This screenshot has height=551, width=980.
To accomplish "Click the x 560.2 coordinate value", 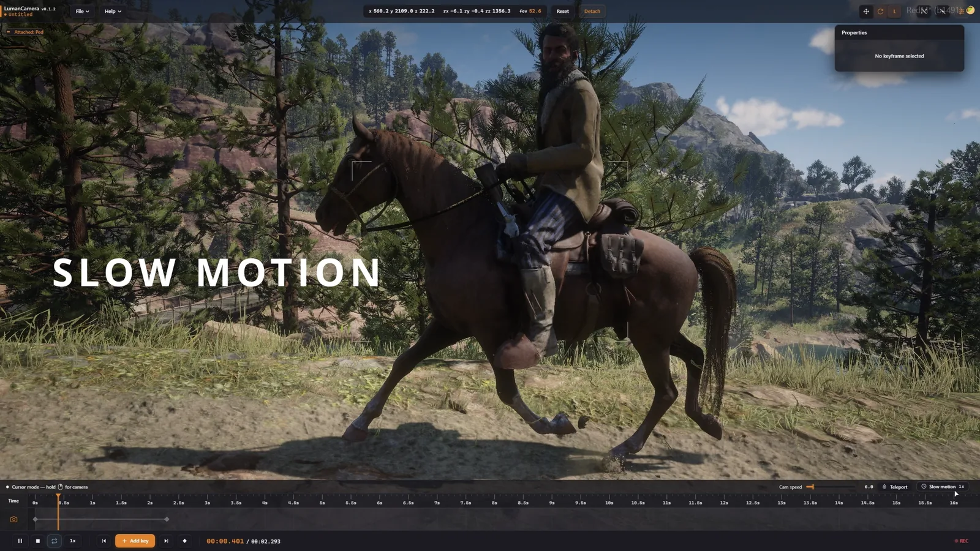I will [x=381, y=11].
